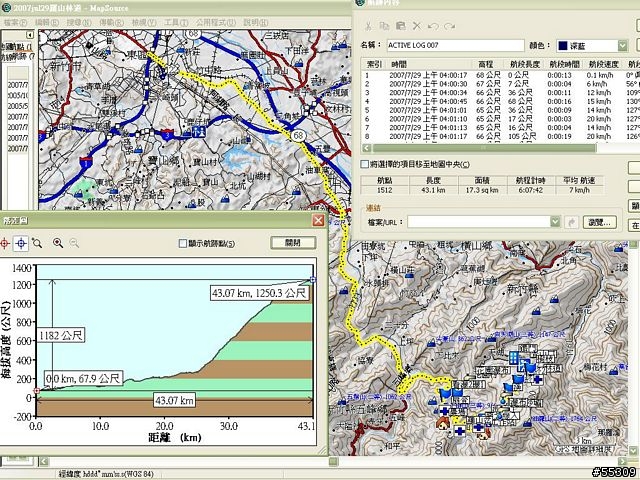Open the 說明(H) menu
The image size is (640, 480).
pos(256,22)
